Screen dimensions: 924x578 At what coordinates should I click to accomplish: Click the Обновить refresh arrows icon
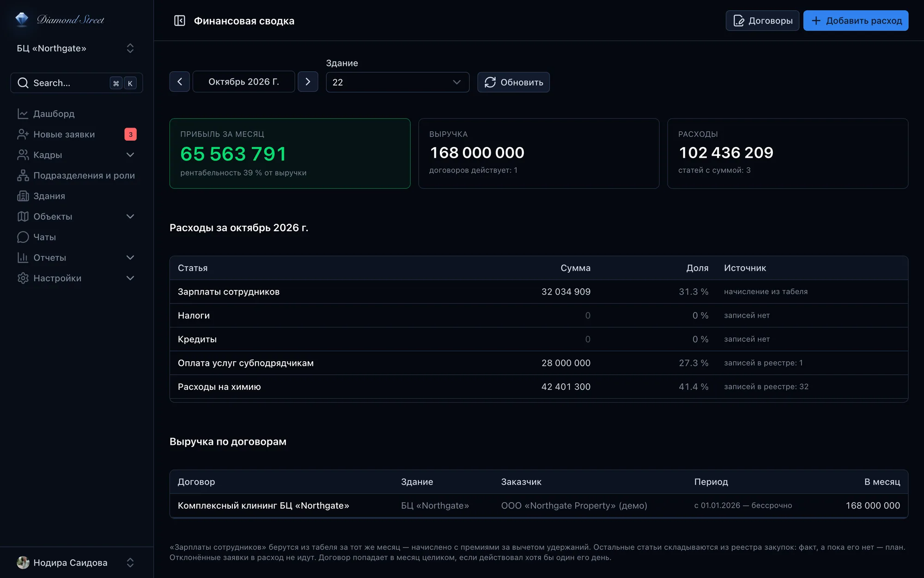point(490,82)
